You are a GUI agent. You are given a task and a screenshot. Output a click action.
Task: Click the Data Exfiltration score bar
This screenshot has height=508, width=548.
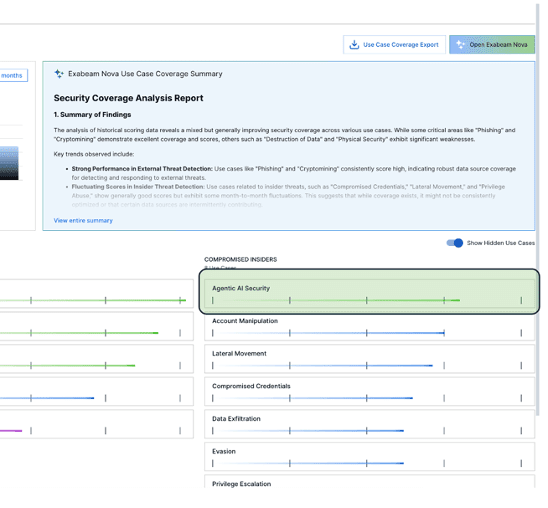pyautogui.click(x=367, y=431)
